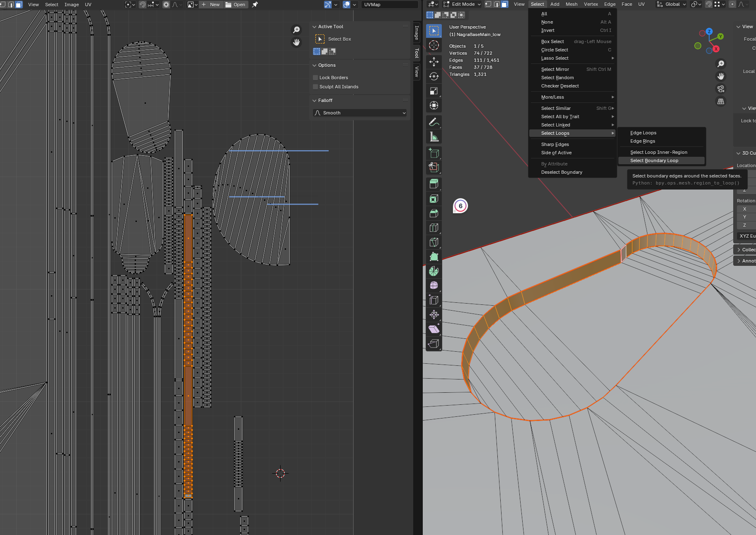Choose Select Boundary Loop menu entry
The width and height of the screenshot is (756, 535).
(x=661, y=160)
